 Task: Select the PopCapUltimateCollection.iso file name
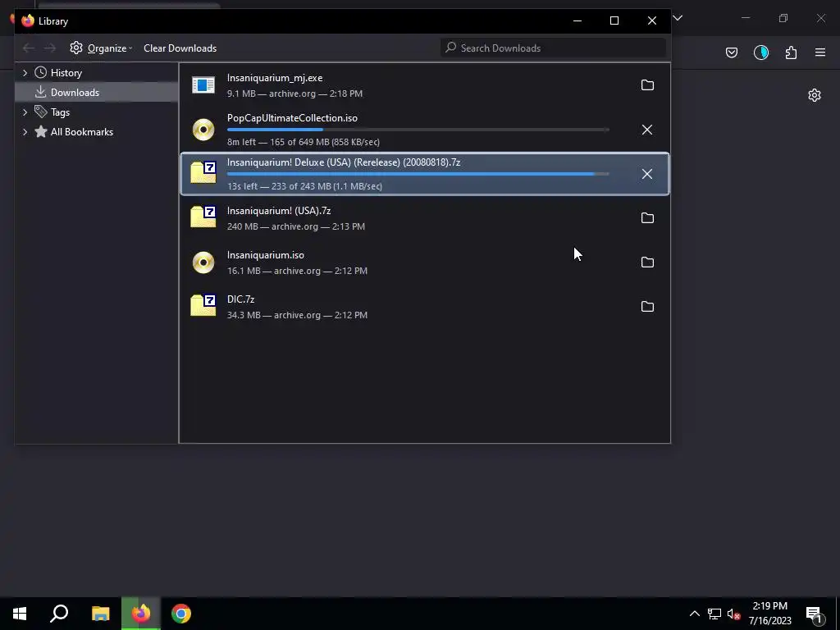pos(292,118)
